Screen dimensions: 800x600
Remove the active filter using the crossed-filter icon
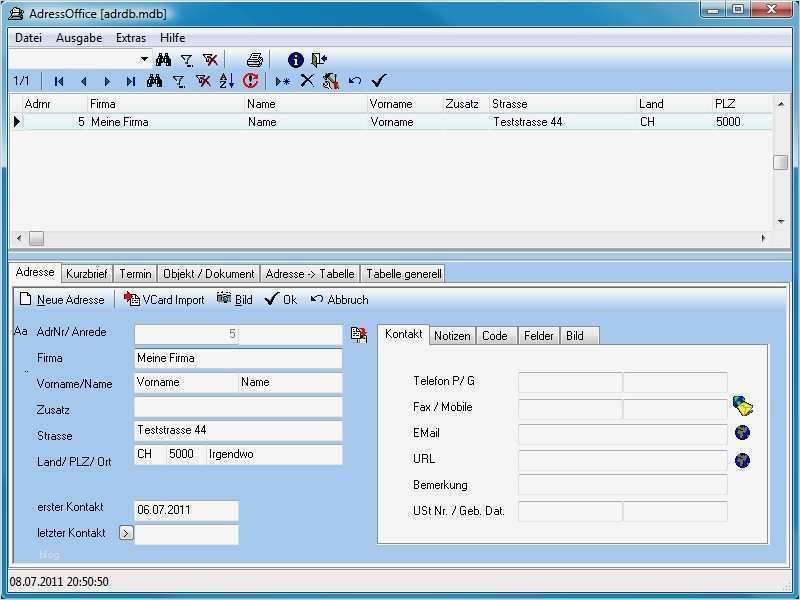coord(211,59)
